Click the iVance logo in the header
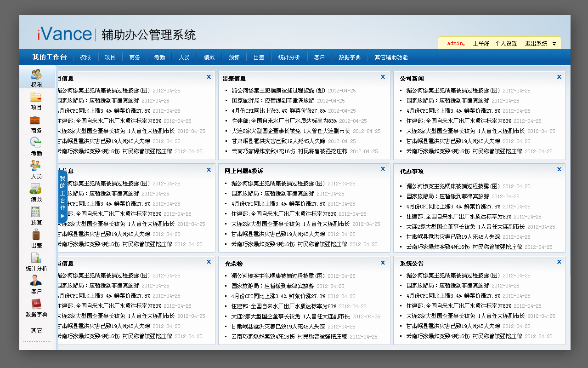The image size is (588, 368). [x=65, y=34]
